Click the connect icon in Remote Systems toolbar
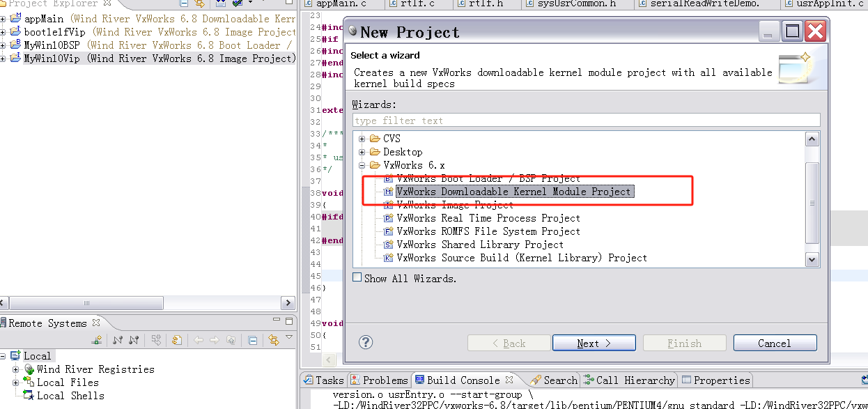 tap(118, 340)
